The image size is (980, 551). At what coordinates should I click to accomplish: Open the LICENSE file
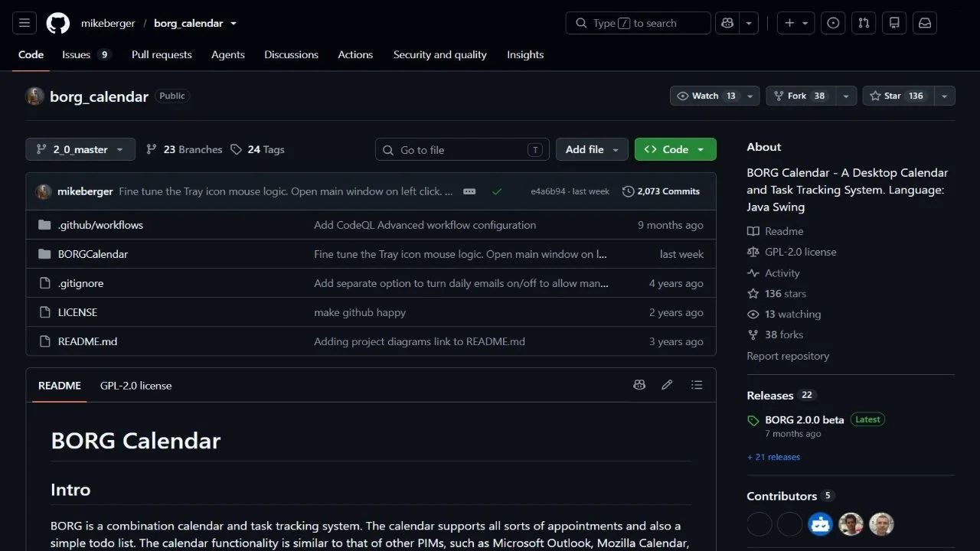pos(77,312)
